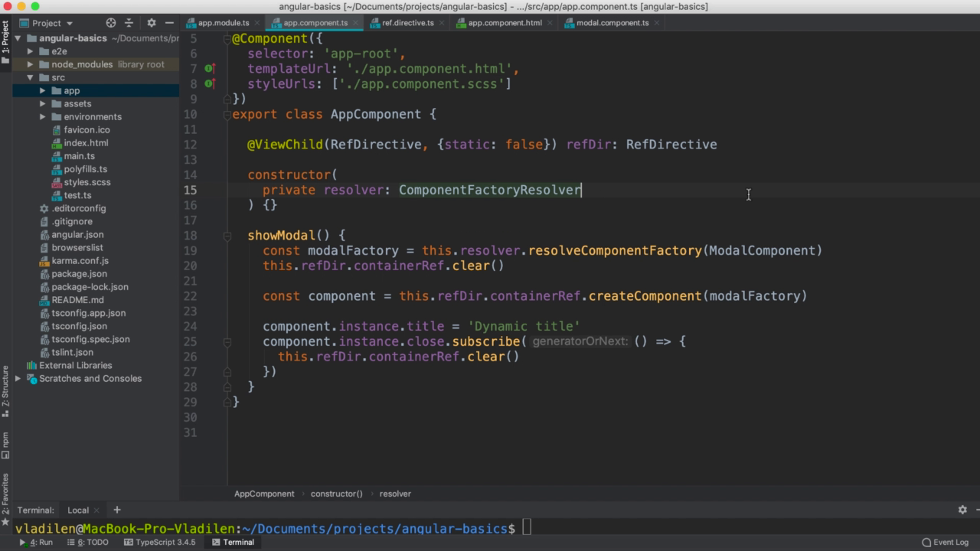Close the app.component.ts tab
The image size is (980, 551).
357,23
